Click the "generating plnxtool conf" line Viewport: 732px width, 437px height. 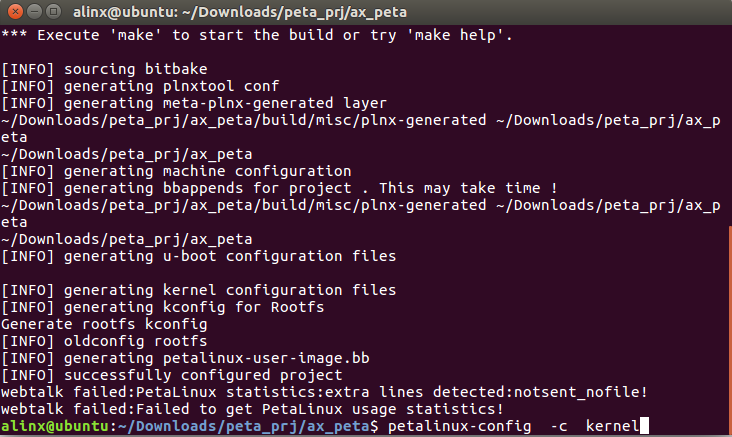coord(140,86)
